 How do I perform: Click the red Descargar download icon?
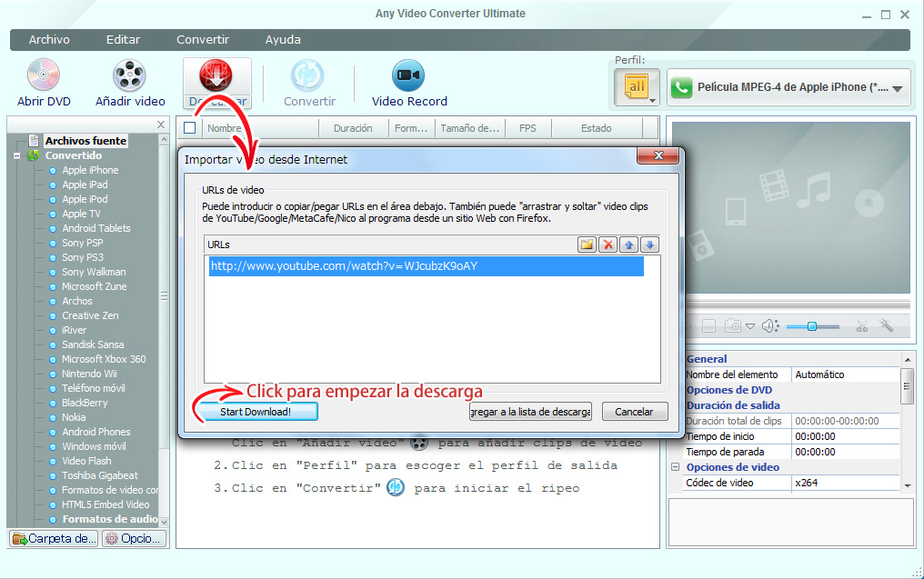[216, 75]
